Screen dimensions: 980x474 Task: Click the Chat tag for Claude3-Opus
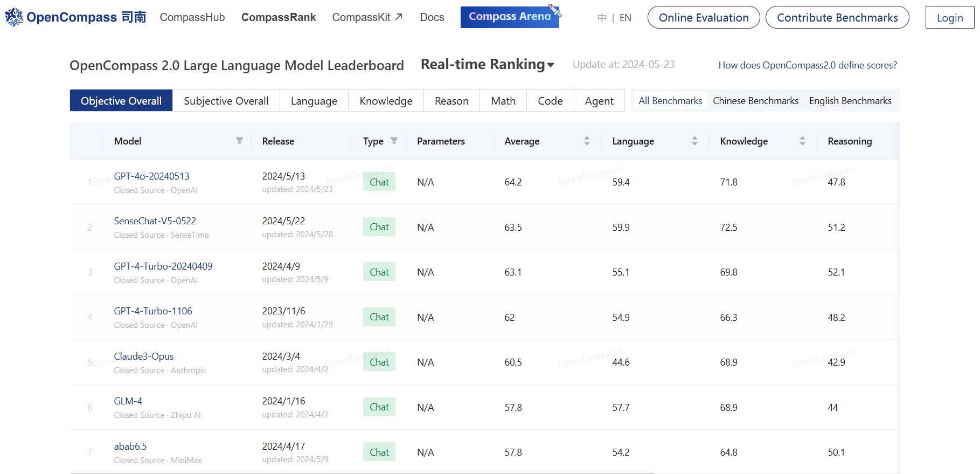[x=379, y=362]
